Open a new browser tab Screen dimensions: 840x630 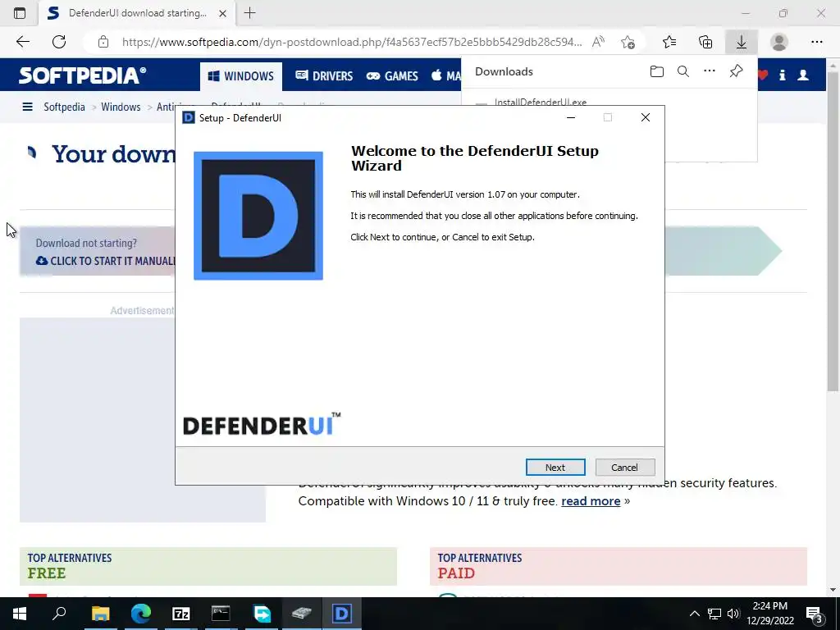pyautogui.click(x=249, y=13)
